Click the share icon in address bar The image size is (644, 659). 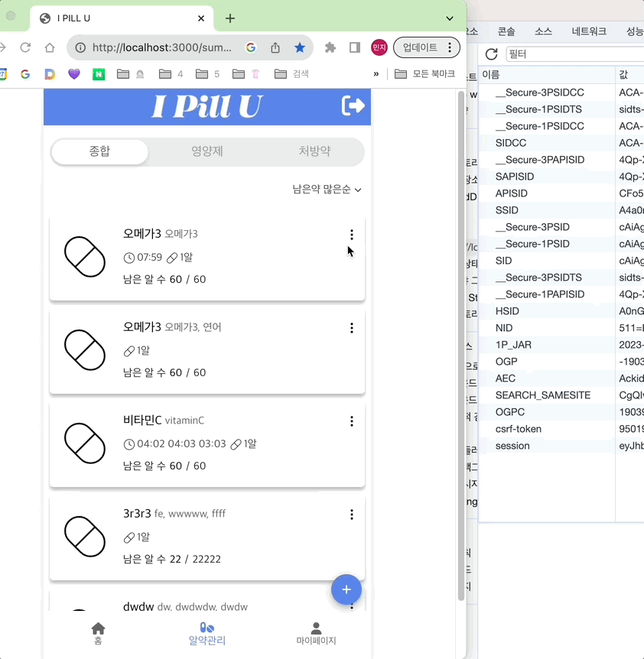pyautogui.click(x=275, y=47)
